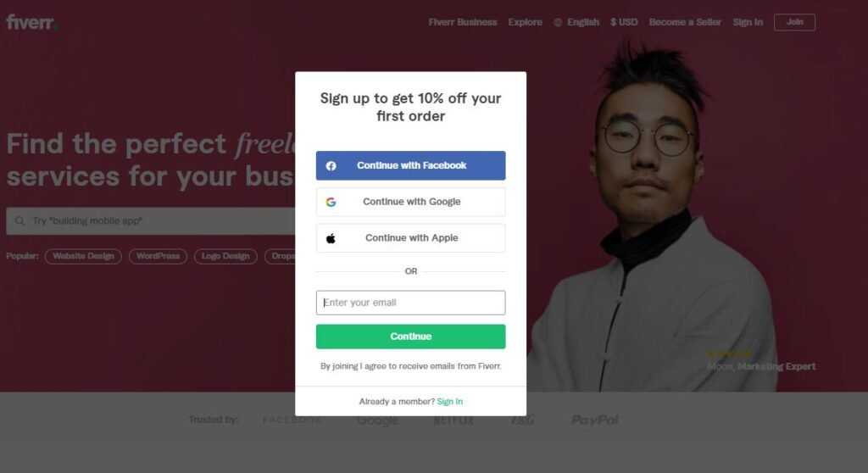Click the Join button in the header

794,22
